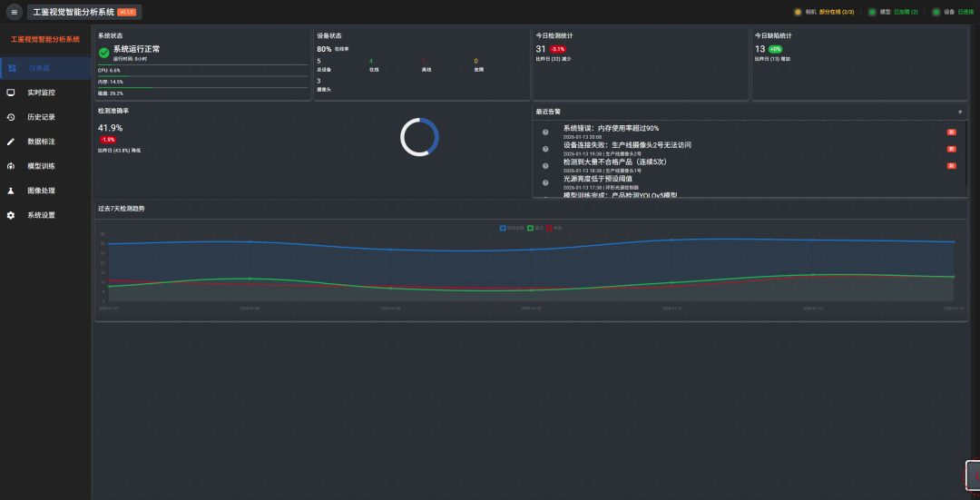Select the 实时监控 monitor icon in the sidebar

pyautogui.click(x=11, y=93)
